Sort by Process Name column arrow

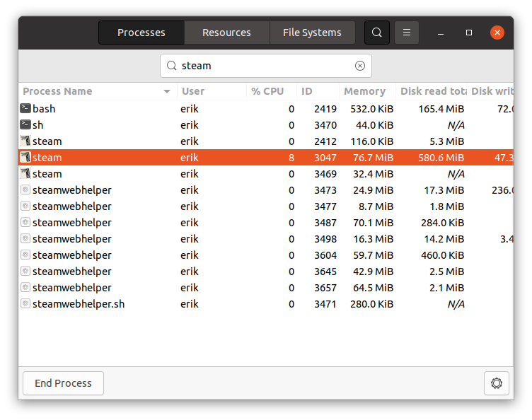click(x=166, y=91)
